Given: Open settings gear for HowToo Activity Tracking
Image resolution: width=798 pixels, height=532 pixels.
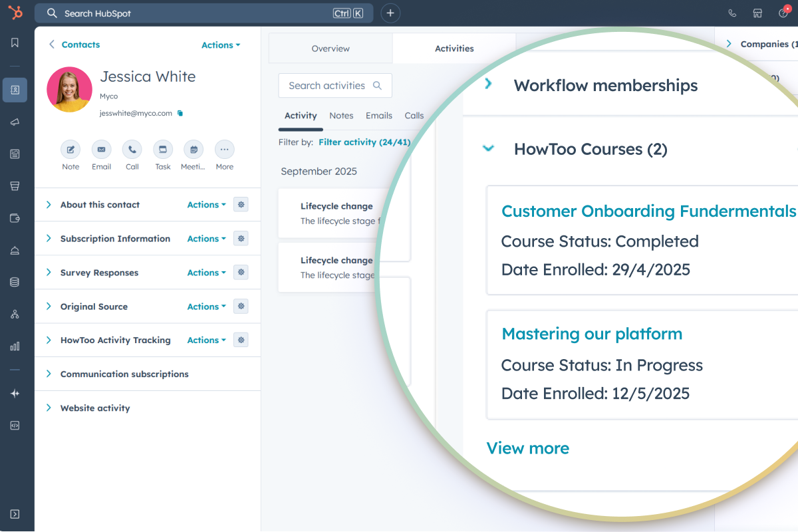Looking at the screenshot, I should tap(241, 340).
